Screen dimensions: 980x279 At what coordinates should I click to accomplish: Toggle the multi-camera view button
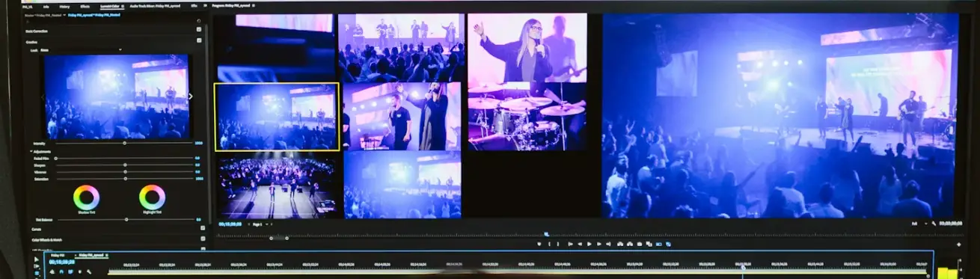pyautogui.click(x=668, y=244)
